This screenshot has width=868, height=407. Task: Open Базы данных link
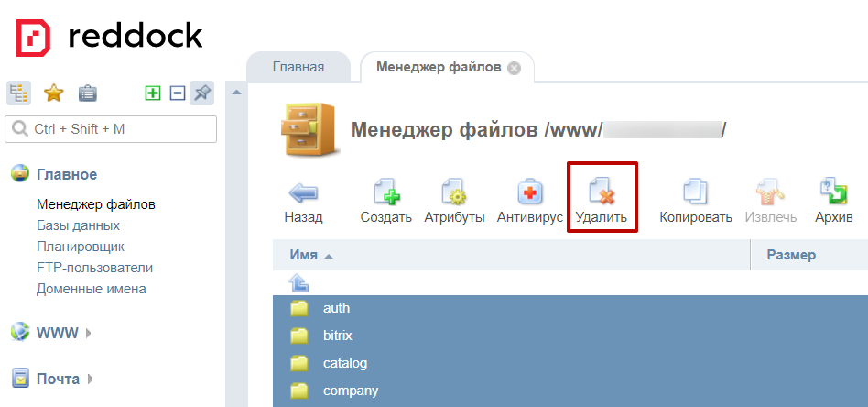(78, 225)
